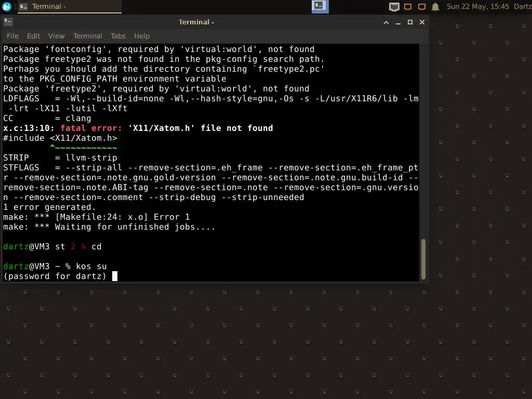The height and width of the screenshot is (399, 532).
Task: Open the network connection tray icon
Action: tap(394, 7)
